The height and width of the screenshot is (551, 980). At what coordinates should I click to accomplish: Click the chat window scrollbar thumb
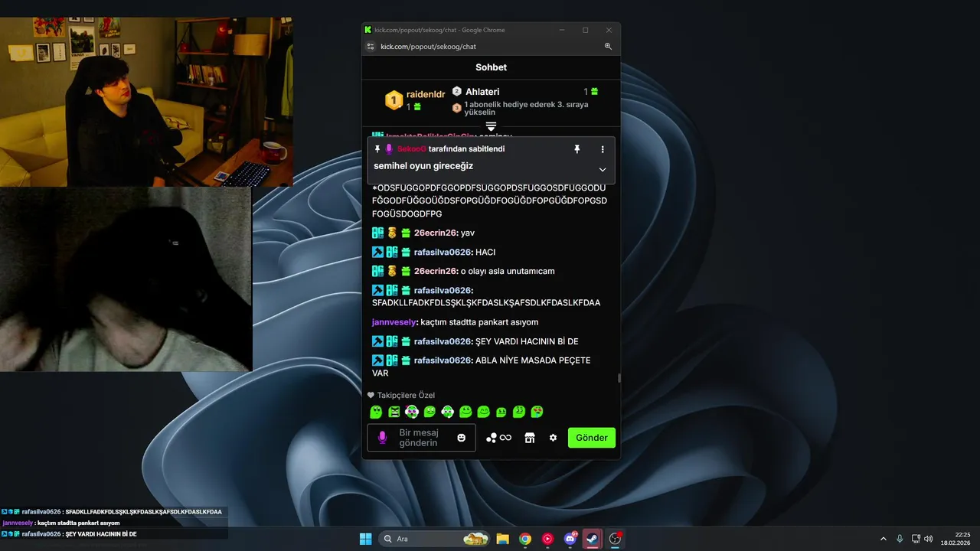pyautogui.click(x=619, y=378)
